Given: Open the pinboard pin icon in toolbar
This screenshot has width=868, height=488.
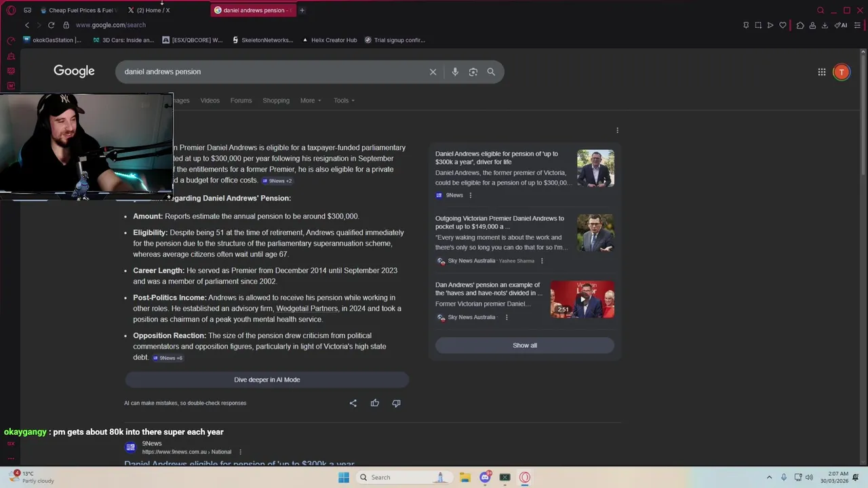Looking at the screenshot, I should 746,25.
